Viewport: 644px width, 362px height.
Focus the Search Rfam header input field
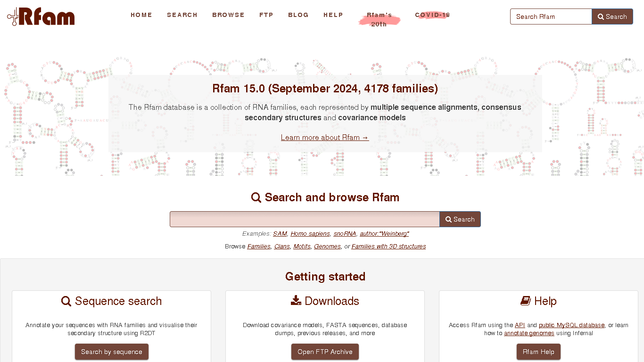pyautogui.click(x=551, y=16)
